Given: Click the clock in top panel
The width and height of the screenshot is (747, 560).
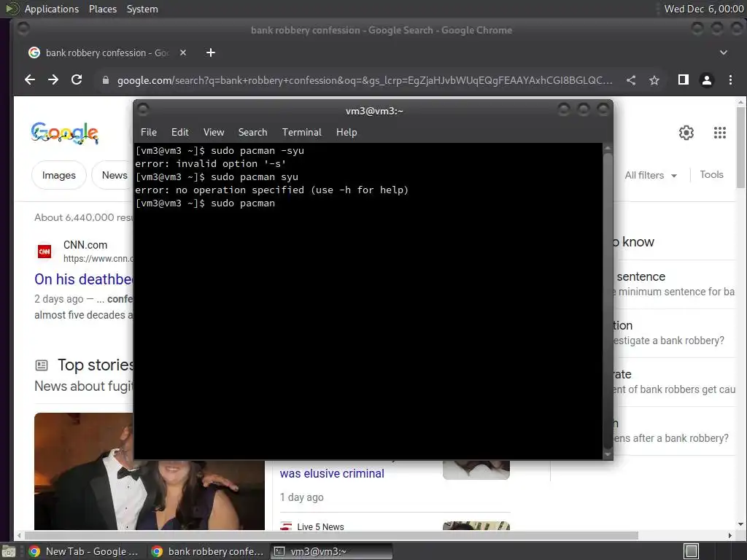Looking at the screenshot, I should point(704,9).
